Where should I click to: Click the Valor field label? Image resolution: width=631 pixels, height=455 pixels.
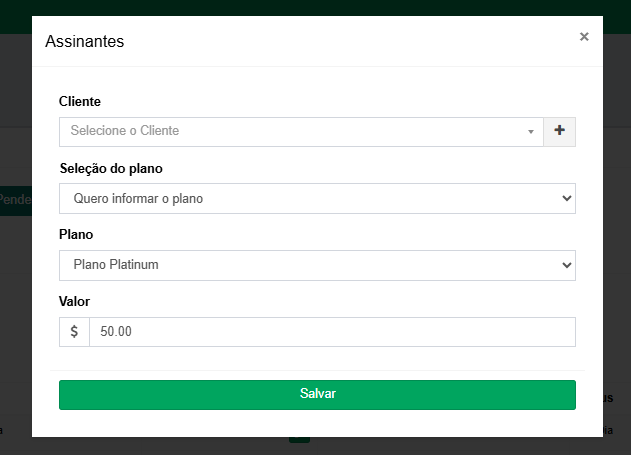[x=76, y=301]
